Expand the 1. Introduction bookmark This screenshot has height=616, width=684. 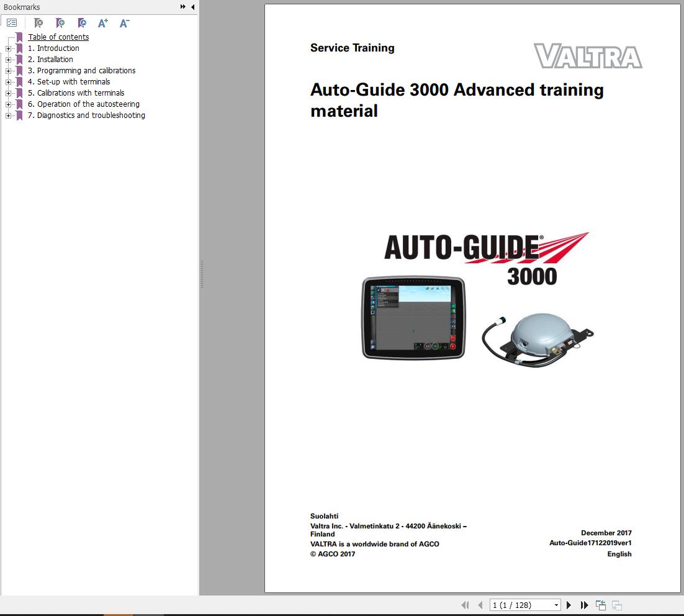[8, 48]
